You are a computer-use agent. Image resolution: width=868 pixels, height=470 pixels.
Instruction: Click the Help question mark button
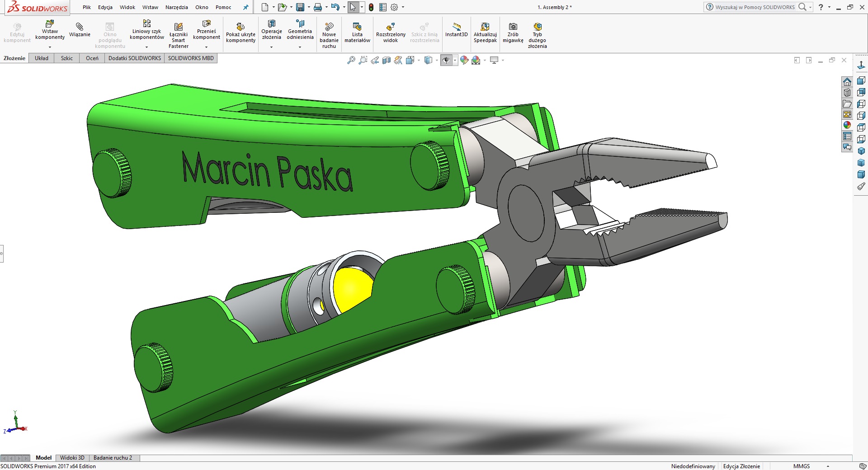(821, 7)
